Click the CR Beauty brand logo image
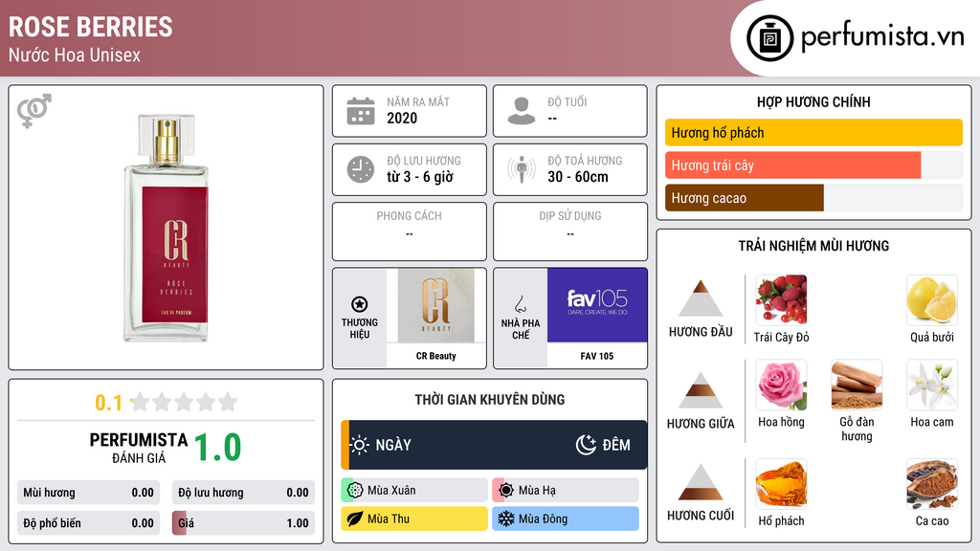Viewport: 980px width, 551px height. pyautogui.click(x=436, y=305)
